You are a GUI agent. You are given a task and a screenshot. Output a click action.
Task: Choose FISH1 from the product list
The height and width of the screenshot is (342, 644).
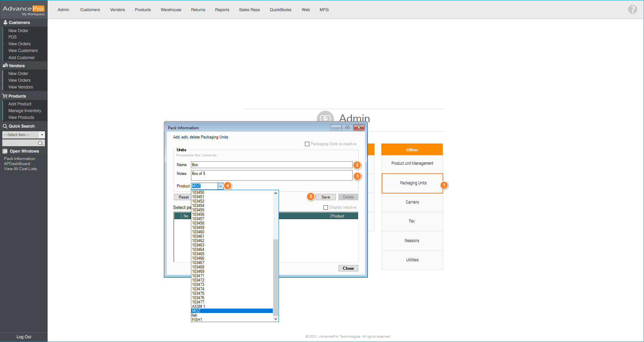click(x=197, y=320)
